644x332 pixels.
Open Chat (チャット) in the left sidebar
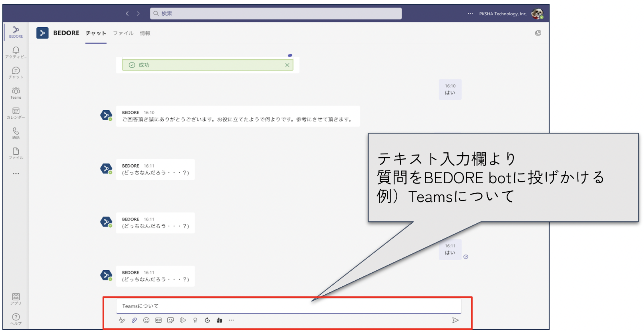(x=16, y=73)
